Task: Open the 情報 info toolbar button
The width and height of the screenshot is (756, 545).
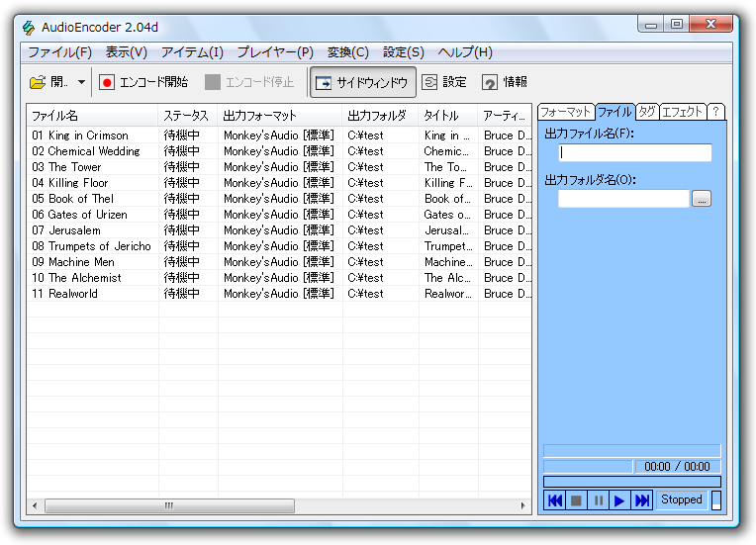Action: point(505,82)
